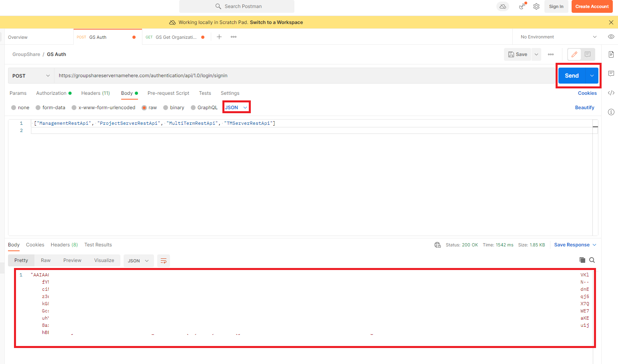The height and width of the screenshot is (364, 618).
Task: Switch to GS Get Organizati... request tab
Action: click(176, 37)
